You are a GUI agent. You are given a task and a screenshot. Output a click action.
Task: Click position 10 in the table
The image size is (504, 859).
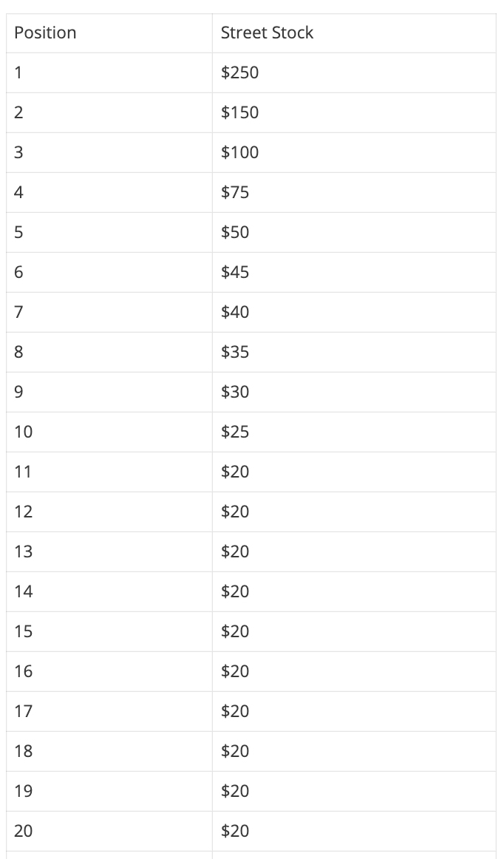click(109, 432)
